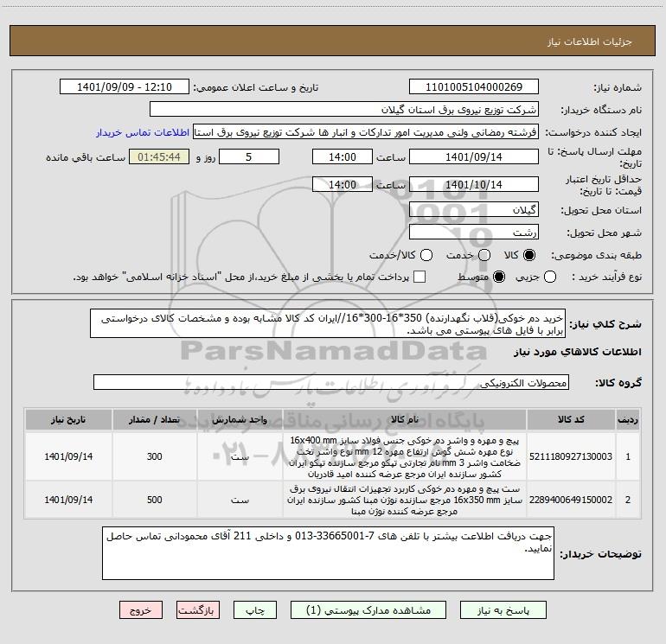Click the ردیف column header
The height and width of the screenshot is (644, 666).
click(628, 419)
